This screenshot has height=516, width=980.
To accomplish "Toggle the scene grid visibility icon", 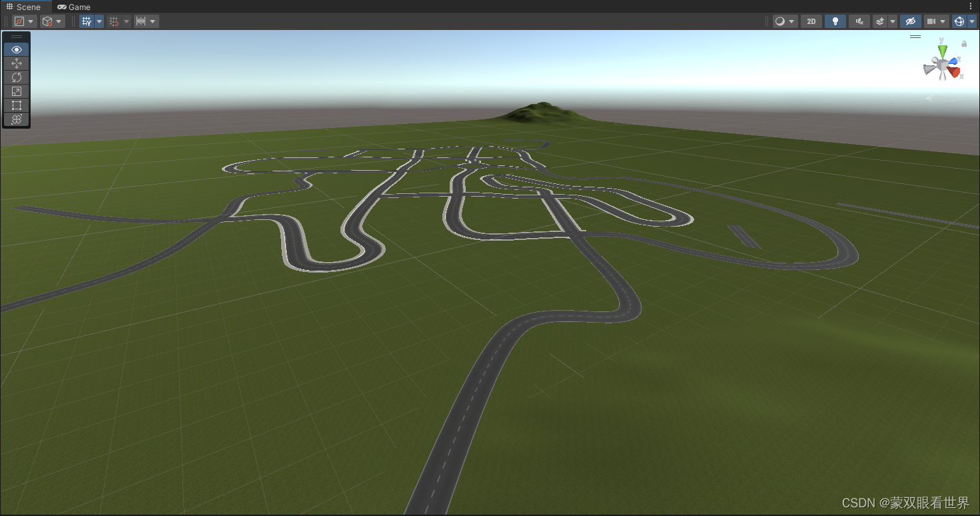I will click(87, 21).
